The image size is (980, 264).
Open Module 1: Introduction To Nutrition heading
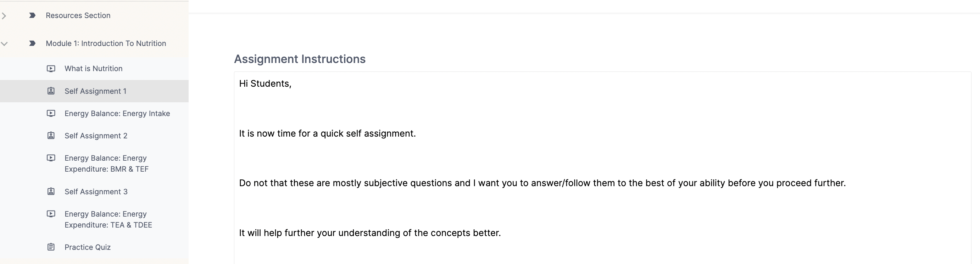pyautogui.click(x=106, y=43)
